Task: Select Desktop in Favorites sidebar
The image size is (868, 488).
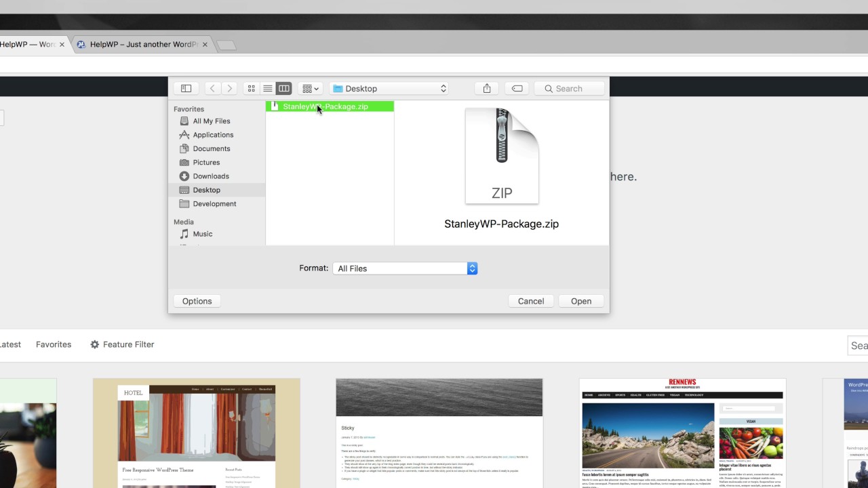Action: [216, 190]
